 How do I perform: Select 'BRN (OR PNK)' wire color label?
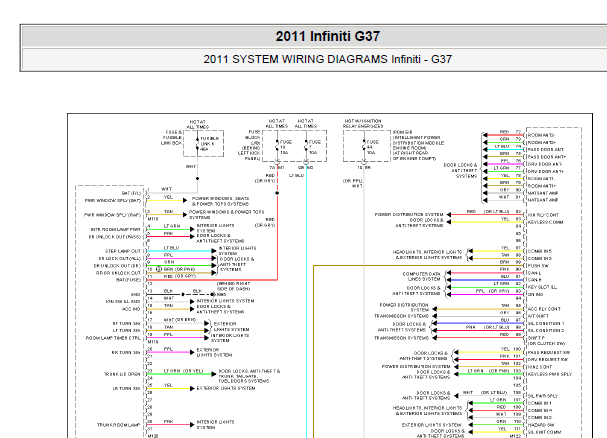pos(179,269)
